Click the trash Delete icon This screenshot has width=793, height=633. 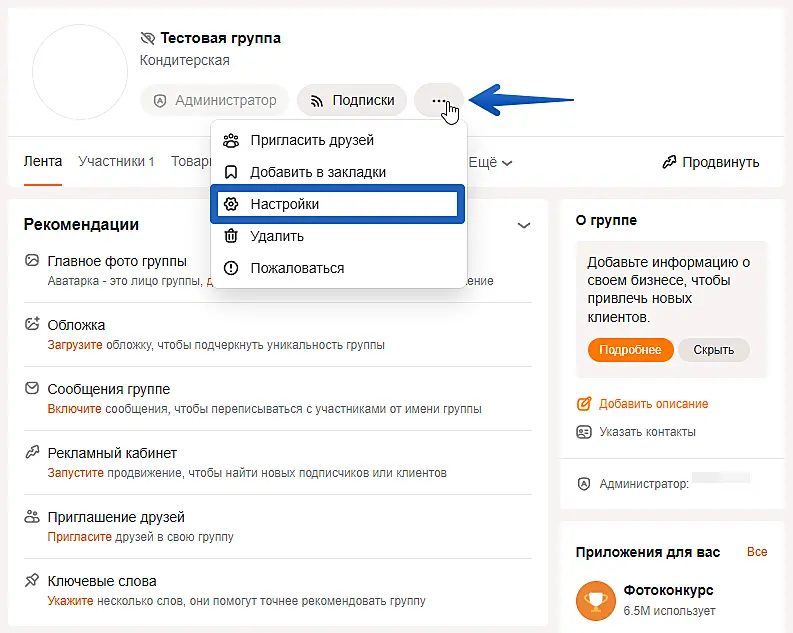231,236
